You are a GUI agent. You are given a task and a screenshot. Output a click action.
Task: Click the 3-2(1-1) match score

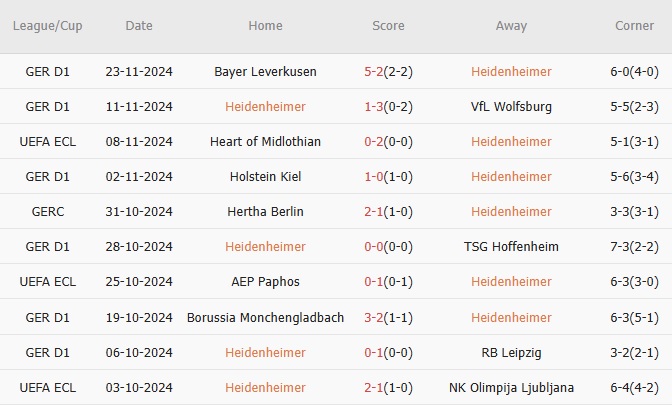point(388,317)
